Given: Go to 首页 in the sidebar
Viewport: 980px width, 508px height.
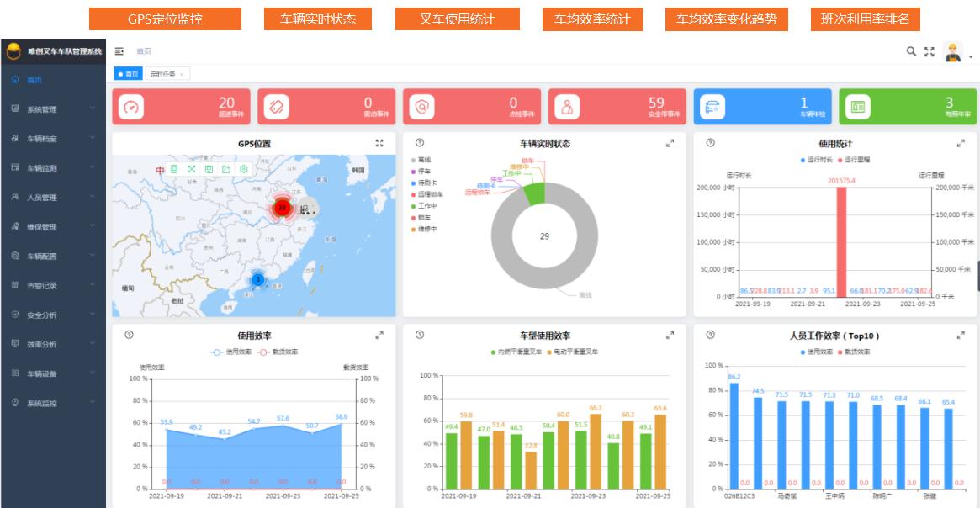Looking at the screenshot, I should 53,80.
